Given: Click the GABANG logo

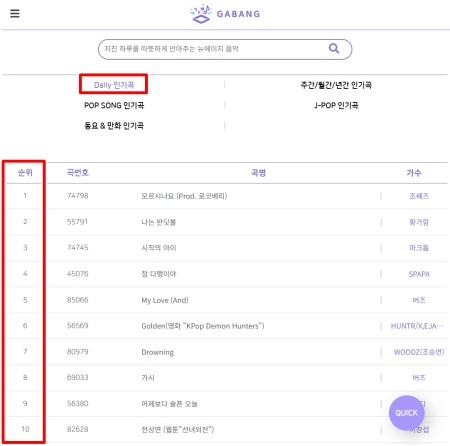Looking at the screenshot, I should click(x=225, y=14).
